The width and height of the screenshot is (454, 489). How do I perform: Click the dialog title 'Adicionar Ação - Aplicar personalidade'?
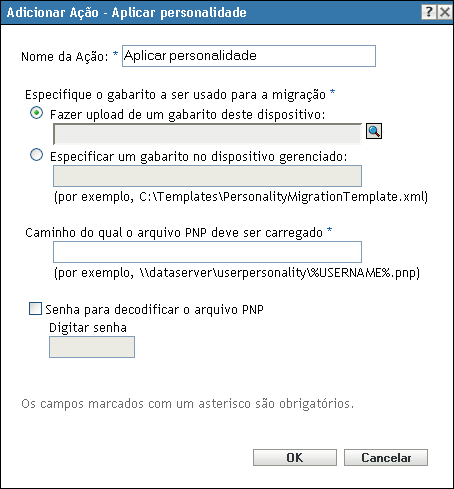click(x=127, y=13)
